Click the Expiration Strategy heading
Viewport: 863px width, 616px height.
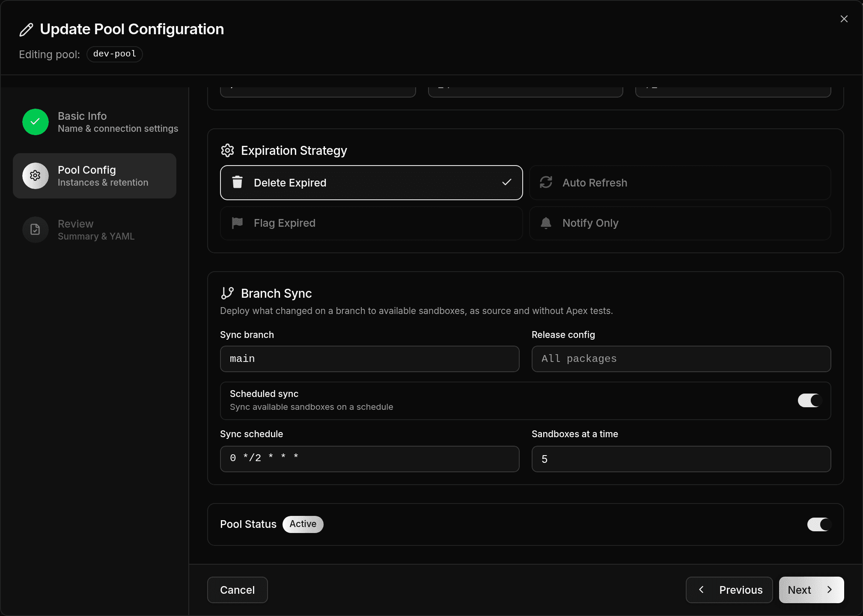tap(294, 151)
